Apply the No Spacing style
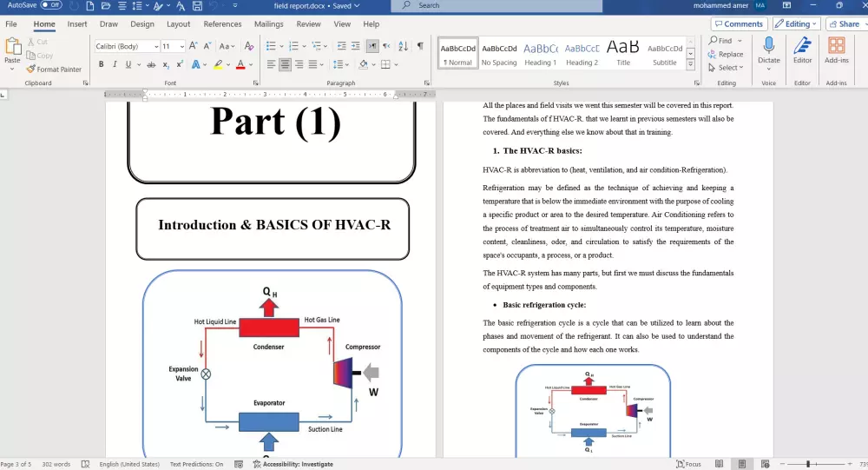Image resolution: width=868 pixels, height=470 pixels. (x=499, y=54)
